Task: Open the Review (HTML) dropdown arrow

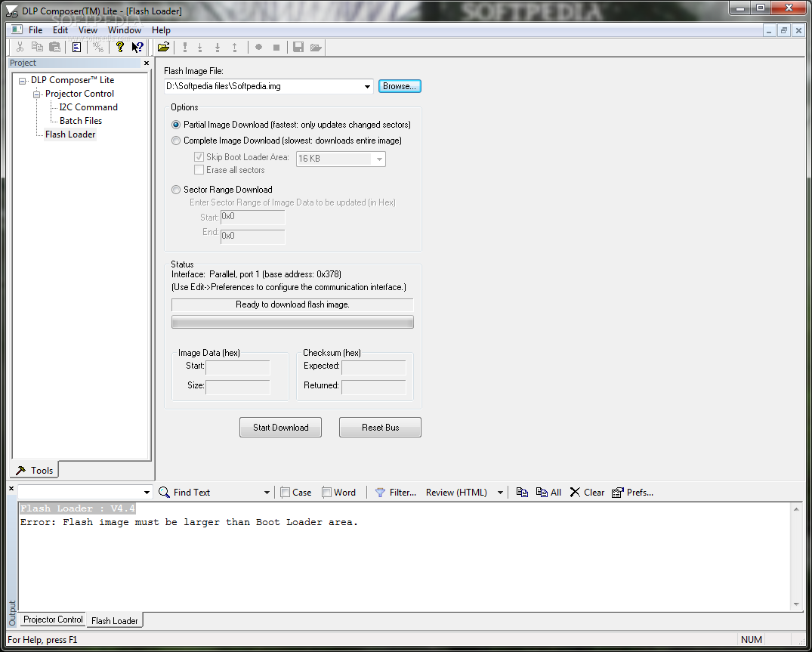Action: [x=500, y=493]
